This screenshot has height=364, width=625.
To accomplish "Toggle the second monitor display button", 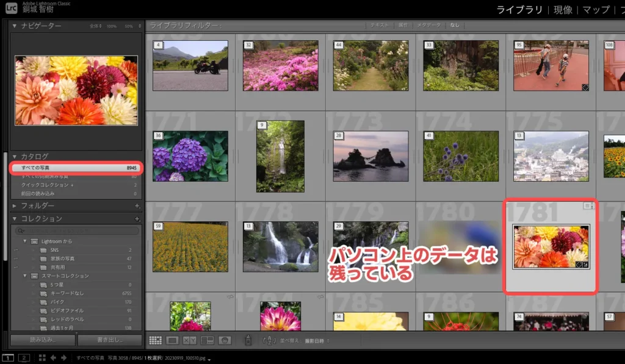I will [x=24, y=358].
